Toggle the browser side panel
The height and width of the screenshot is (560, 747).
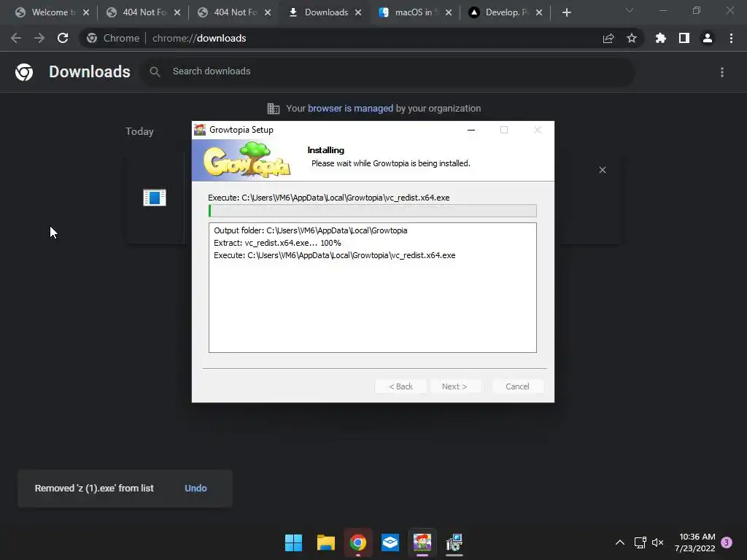(x=684, y=38)
